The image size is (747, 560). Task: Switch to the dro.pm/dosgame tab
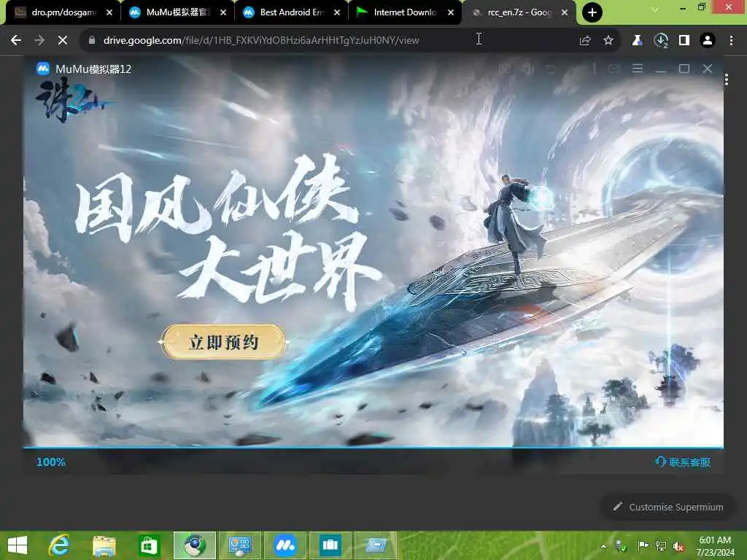pos(62,12)
